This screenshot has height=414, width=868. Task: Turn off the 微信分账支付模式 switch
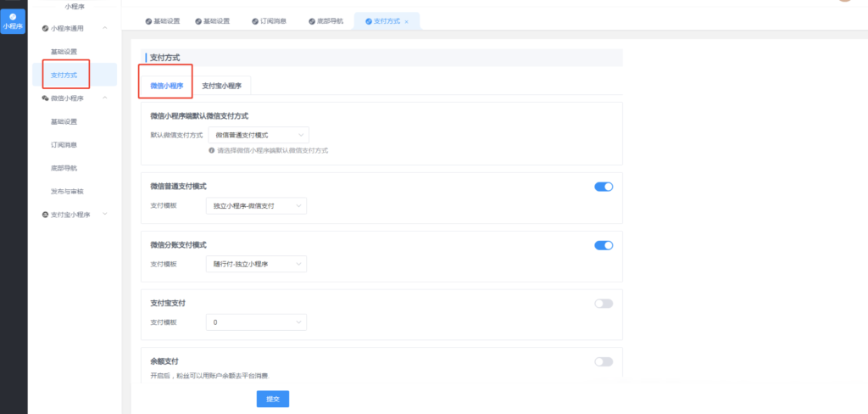[604, 245]
